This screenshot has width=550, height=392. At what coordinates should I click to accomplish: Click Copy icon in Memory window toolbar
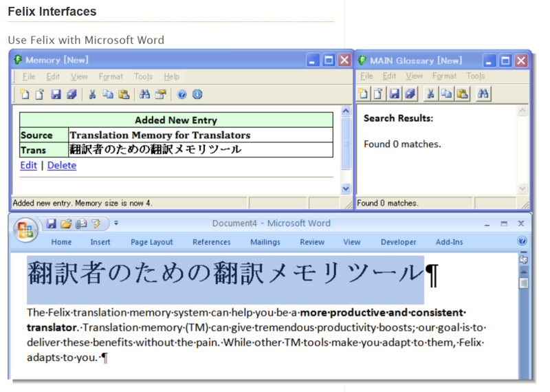tap(108, 94)
